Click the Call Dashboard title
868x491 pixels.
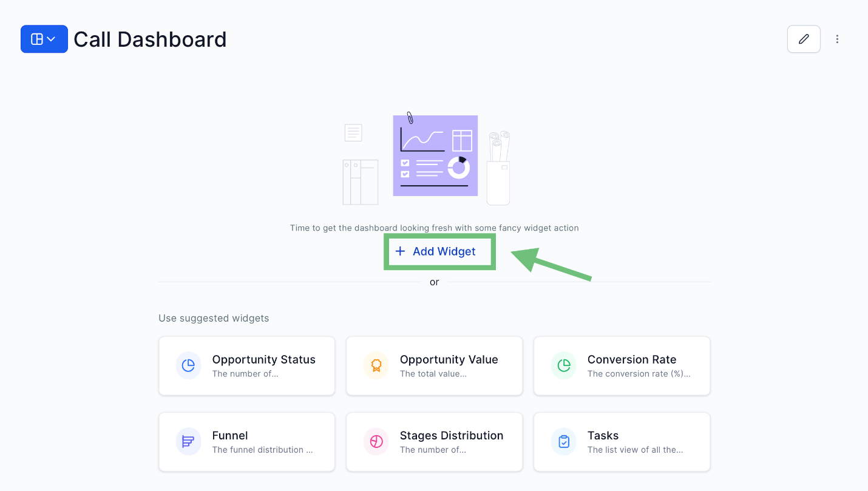click(x=150, y=39)
